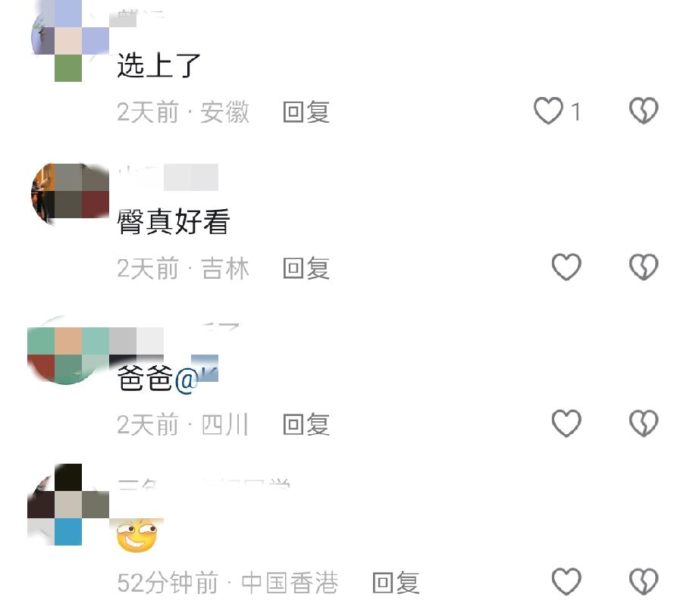The image size is (696, 616).
Task: Dislike the emoji comment from 中国香港
Action: click(644, 581)
